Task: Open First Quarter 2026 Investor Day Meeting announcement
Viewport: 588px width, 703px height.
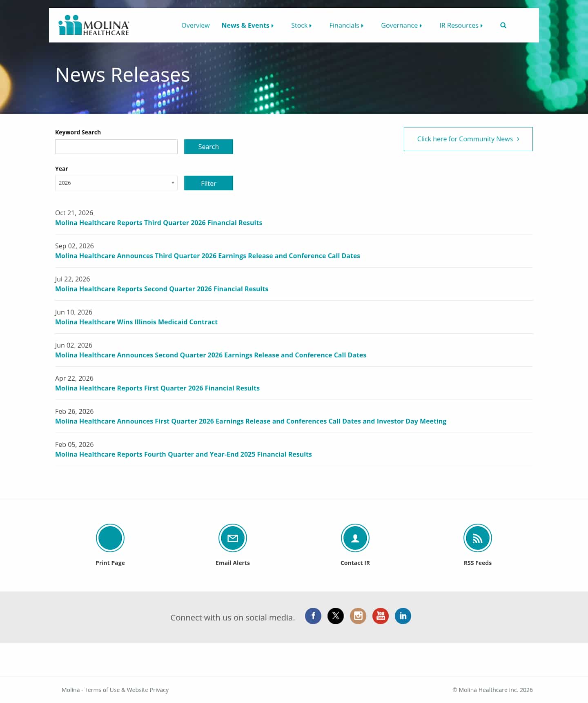Action: (x=251, y=421)
